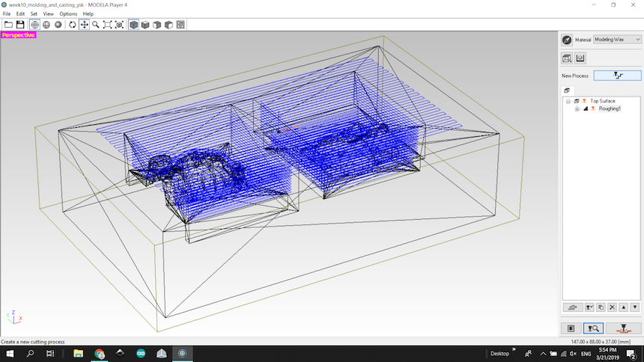Switch to hidden-line sphere rendering mode
The height and width of the screenshot is (362, 644).
(x=46, y=25)
